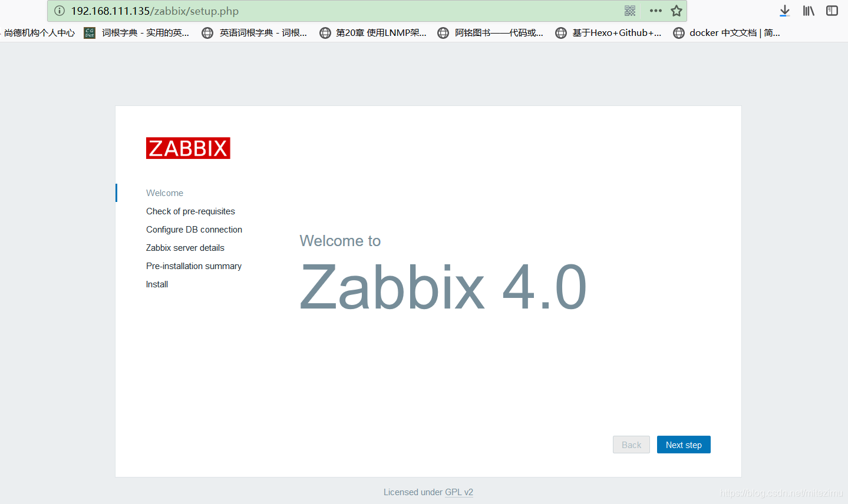This screenshot has width=848, height=504.
Task: Click the 词根字典 bookmark favicon
Action: [x=90, y=32]
